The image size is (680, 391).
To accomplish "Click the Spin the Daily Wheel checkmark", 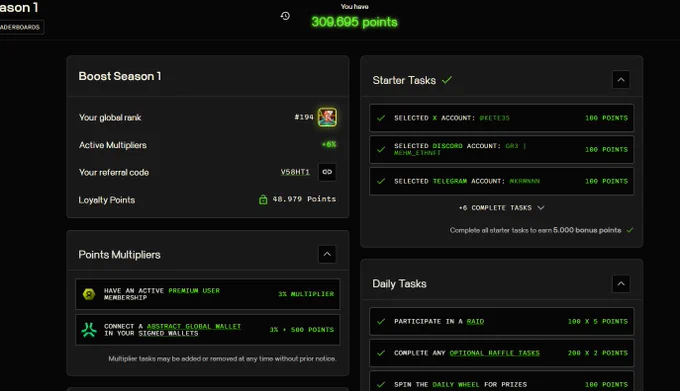I will coord(381,384).
